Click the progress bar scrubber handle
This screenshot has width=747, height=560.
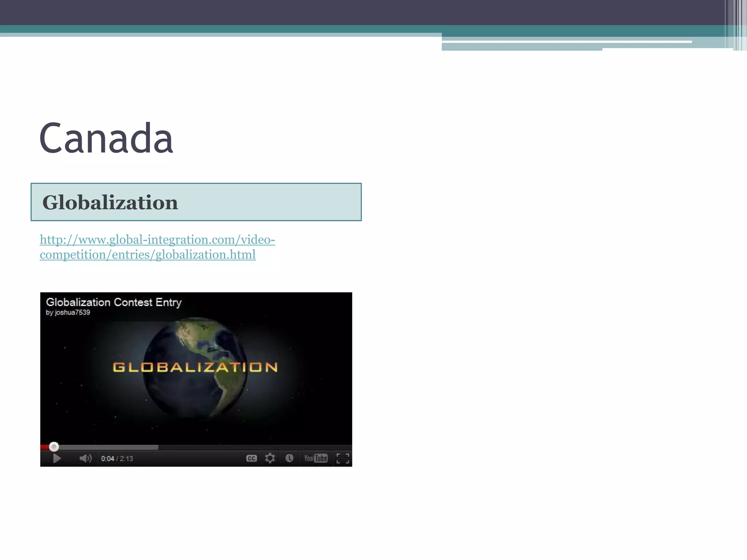[54, 447]
